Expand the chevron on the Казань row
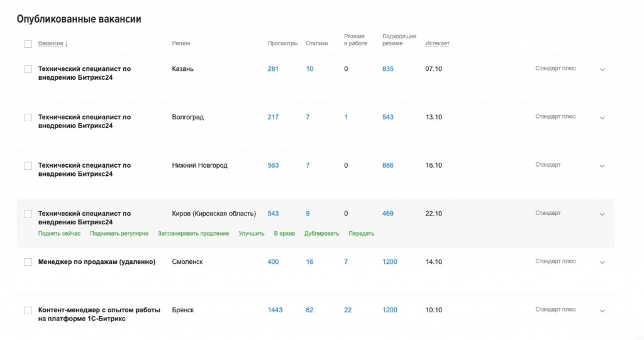 pyautogui.click(x=602, y=70)
